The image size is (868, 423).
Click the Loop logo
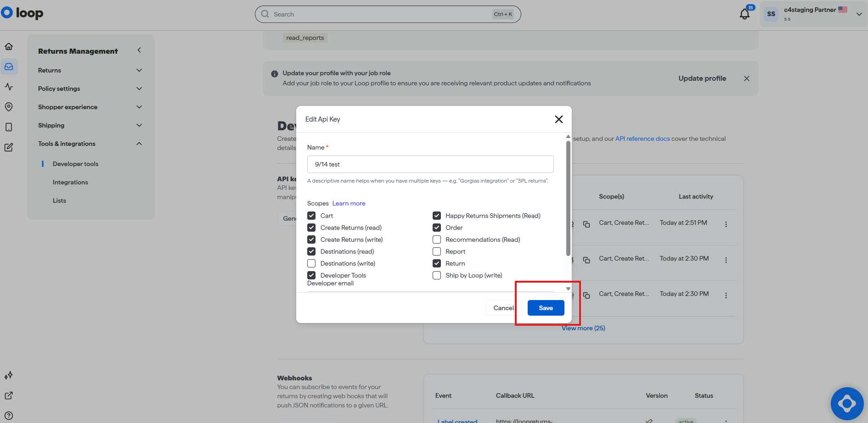click(x=22, y=13)
